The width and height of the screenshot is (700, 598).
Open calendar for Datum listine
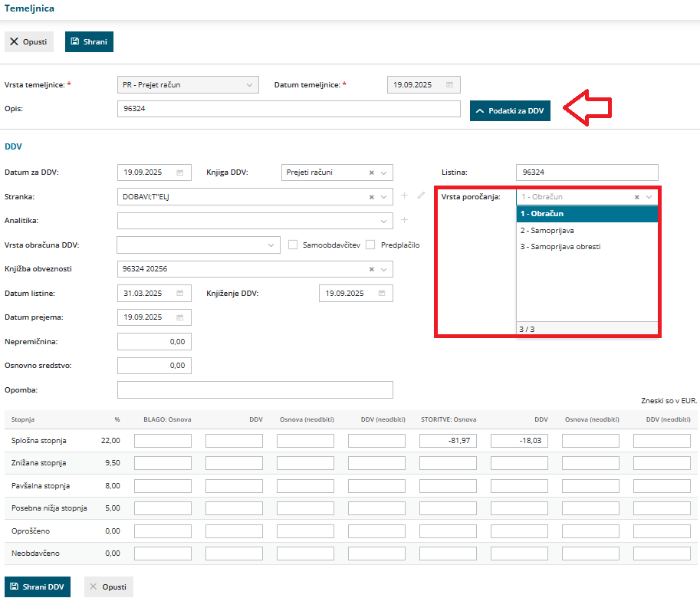pyautogui.click(x=180, y=293)
